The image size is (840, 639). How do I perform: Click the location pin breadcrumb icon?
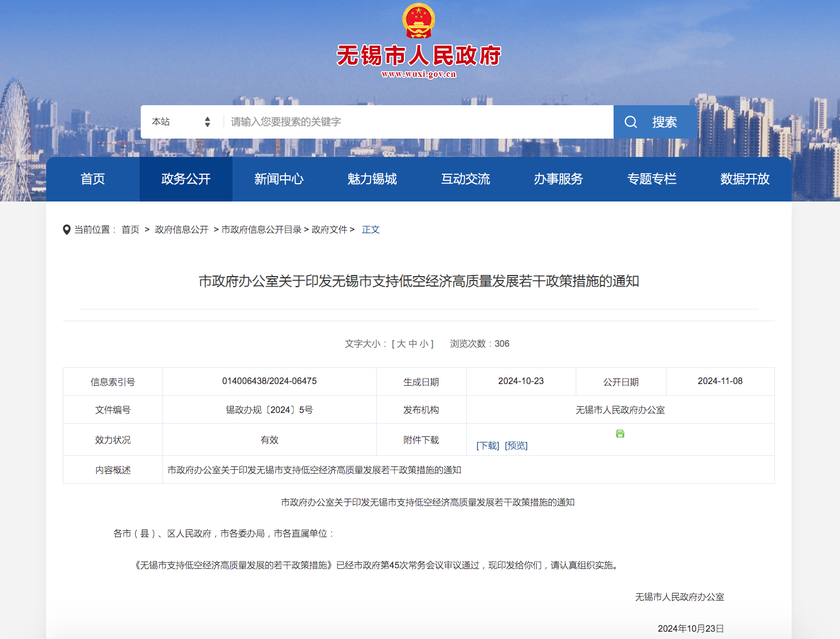tap(67, 229)
